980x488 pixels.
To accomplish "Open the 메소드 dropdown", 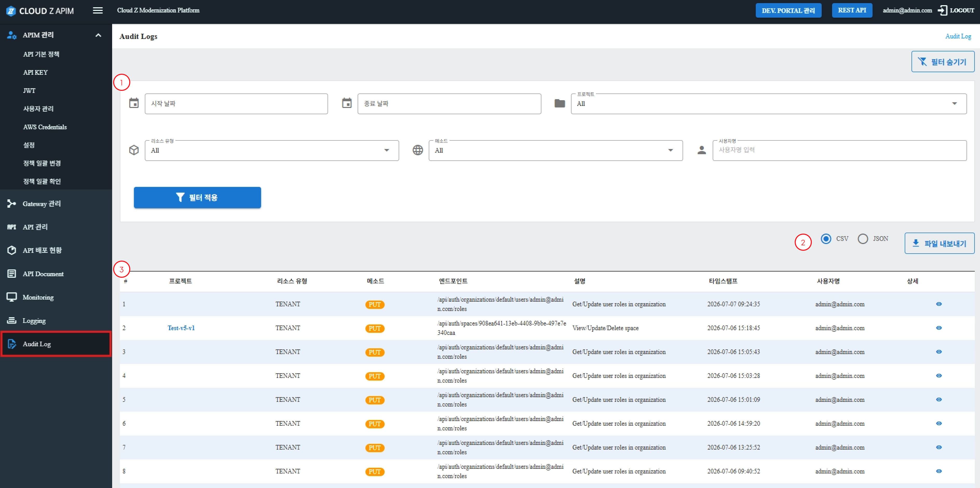I will point(555,150).
